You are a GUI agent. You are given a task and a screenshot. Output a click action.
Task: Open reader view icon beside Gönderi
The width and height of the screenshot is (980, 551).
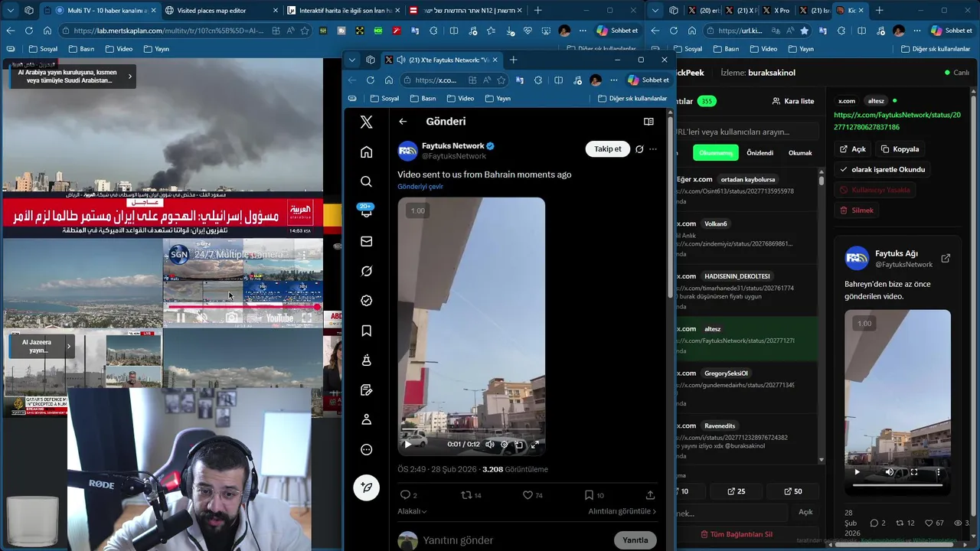coord(648,122)
